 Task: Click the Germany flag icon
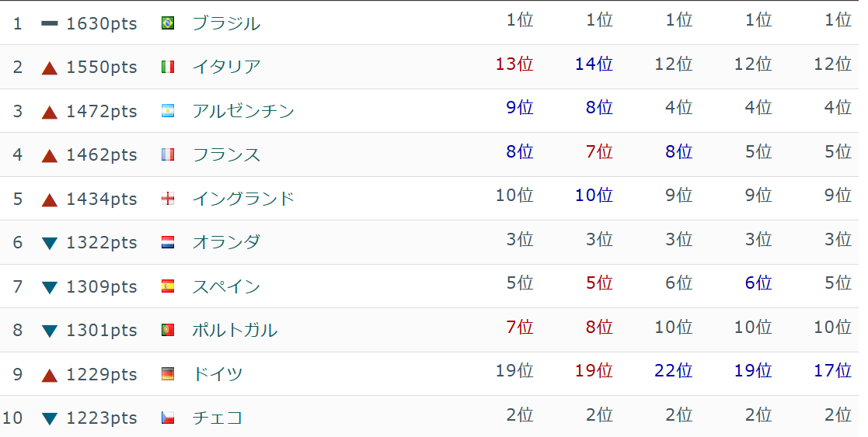coord(167,374)
